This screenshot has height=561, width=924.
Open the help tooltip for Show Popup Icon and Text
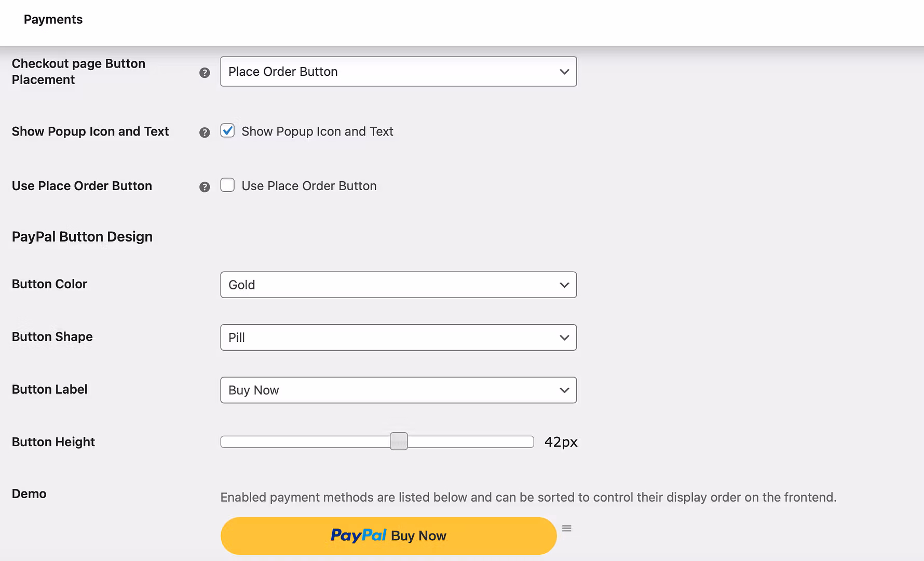204,133
